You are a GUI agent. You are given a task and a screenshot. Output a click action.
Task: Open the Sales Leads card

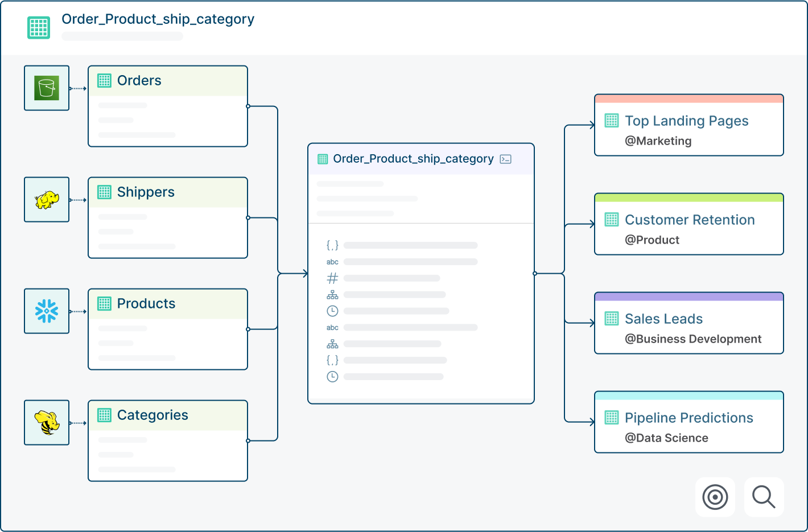click(x=689, y=323)
